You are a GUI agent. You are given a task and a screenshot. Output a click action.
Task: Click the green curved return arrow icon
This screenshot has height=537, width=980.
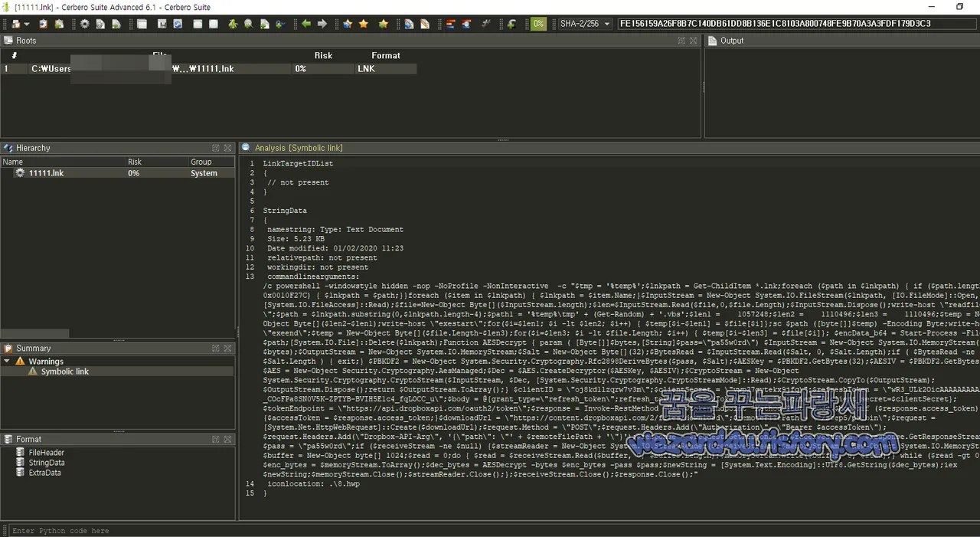point(511,24)
